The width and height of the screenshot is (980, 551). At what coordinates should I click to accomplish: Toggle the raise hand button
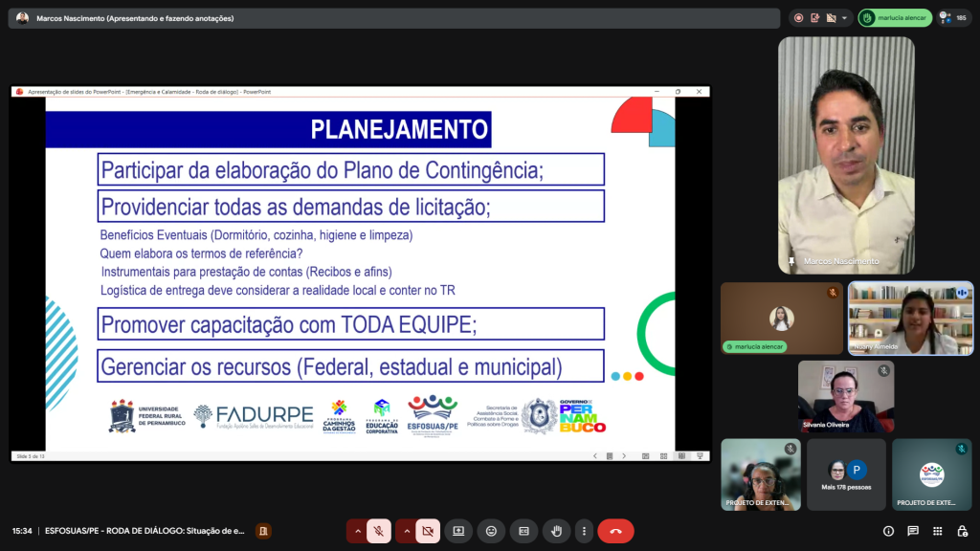[x=555, y=531]
